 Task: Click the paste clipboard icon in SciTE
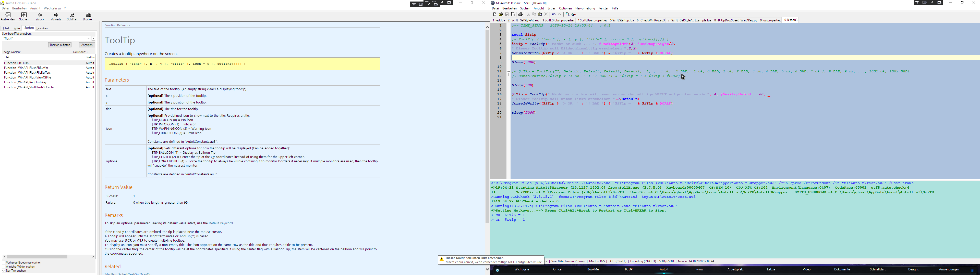point(540,15)
